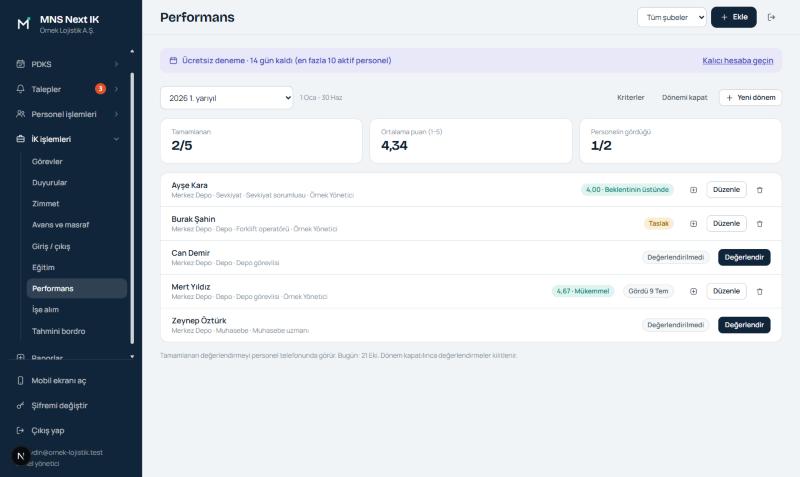Open Duyurular in the sidebar
Viewport: 800px width, 477px height.
77,183
